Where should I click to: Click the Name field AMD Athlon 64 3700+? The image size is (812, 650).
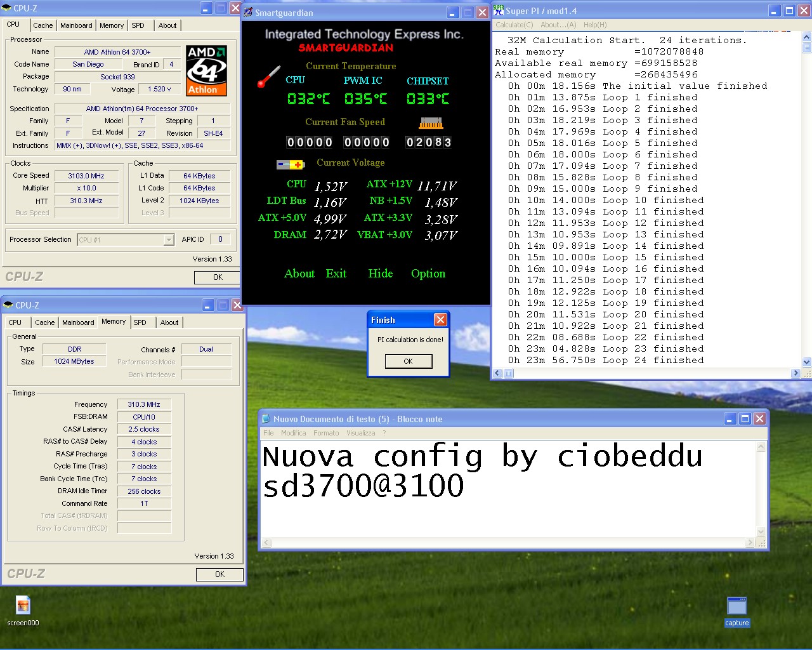(x=117, y=52)
